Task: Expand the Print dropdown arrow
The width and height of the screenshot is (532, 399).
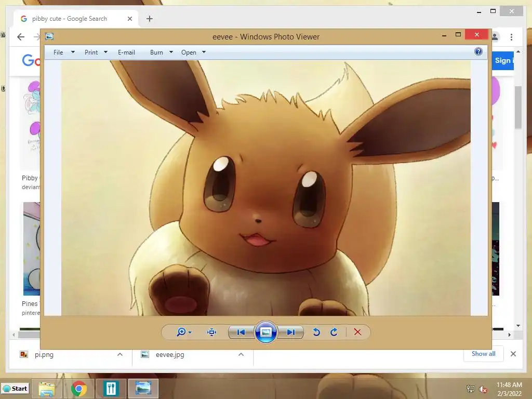Action: point(105,52)
